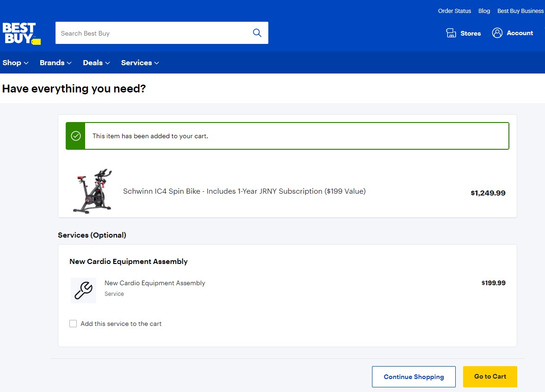Check Add this service to the cart
This screenshot has width=545, height=392.
click(x=73, y=324)
